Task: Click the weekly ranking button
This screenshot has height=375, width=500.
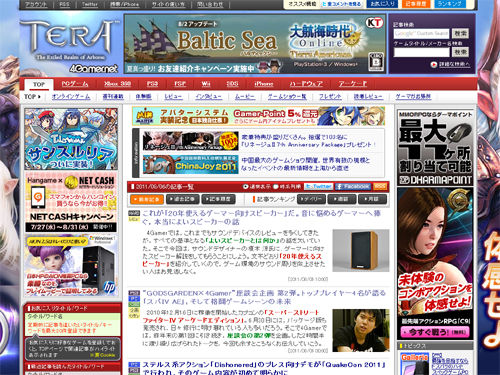Action: pyautogui.click(x=342, y=199)
